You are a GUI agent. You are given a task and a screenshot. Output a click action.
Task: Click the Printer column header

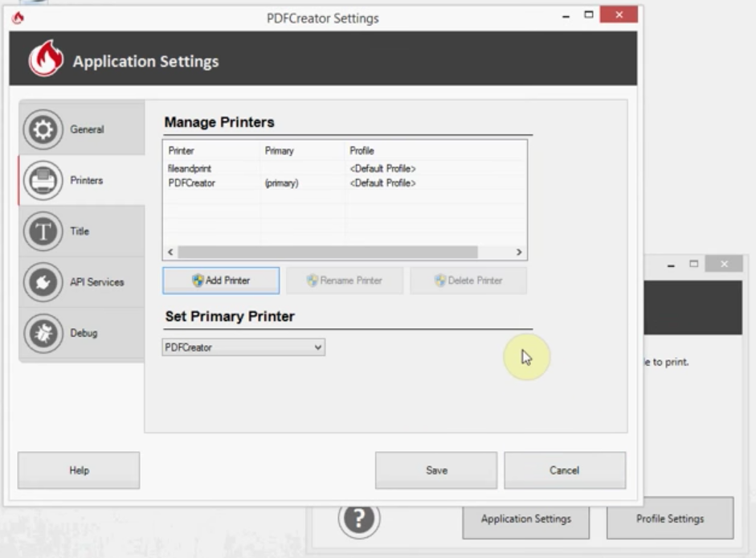(182, 150)
